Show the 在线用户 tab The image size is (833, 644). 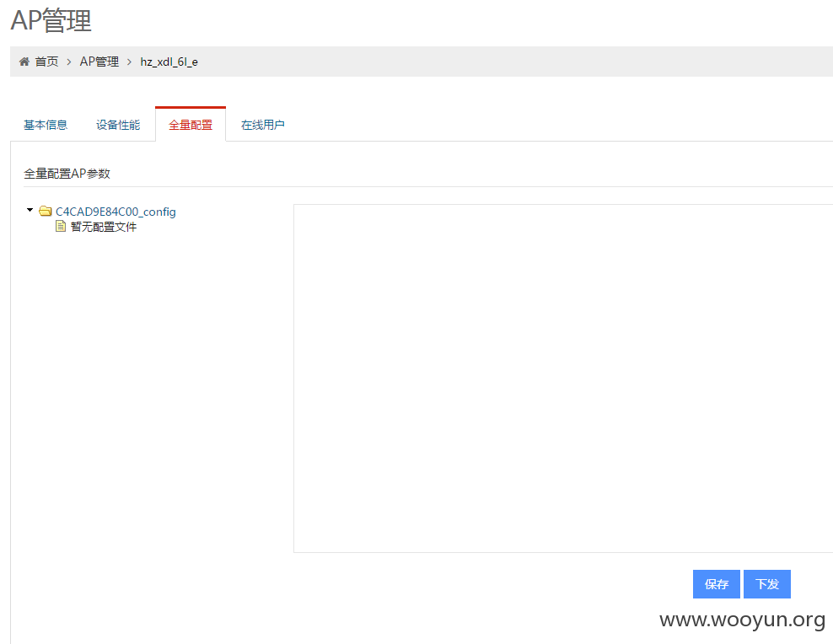[x=263, y=125]
